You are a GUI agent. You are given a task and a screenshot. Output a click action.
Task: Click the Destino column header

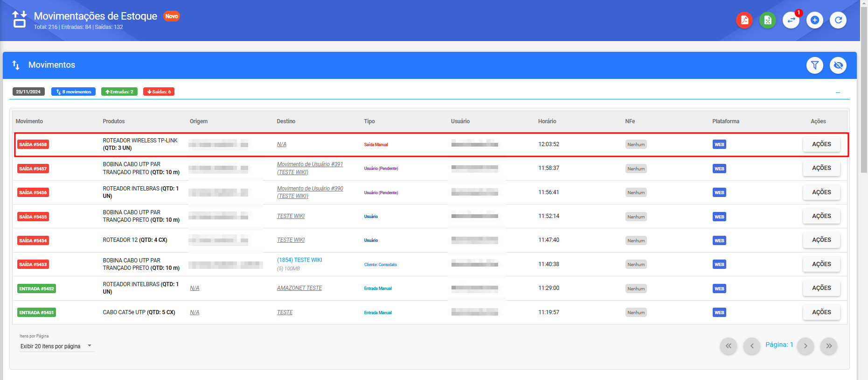[286, 121]
